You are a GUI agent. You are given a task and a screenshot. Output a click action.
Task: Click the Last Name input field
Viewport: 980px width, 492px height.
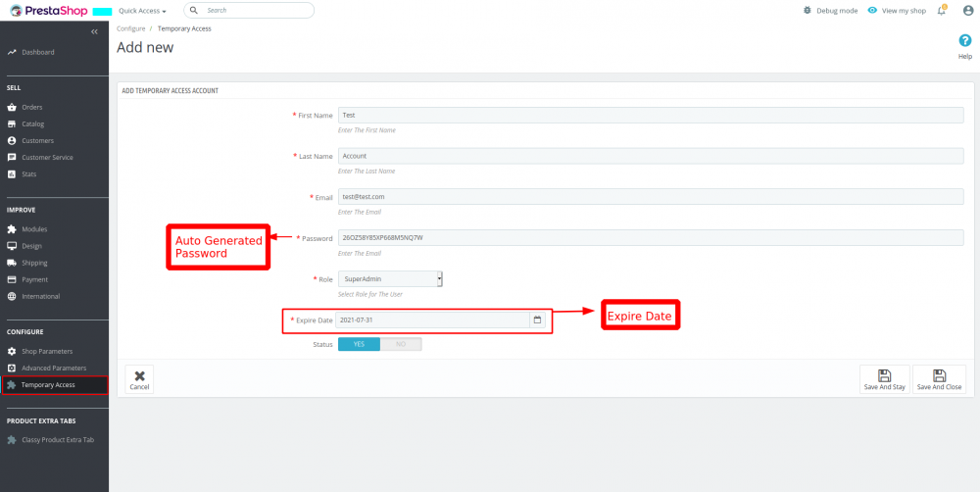(651, 156)
